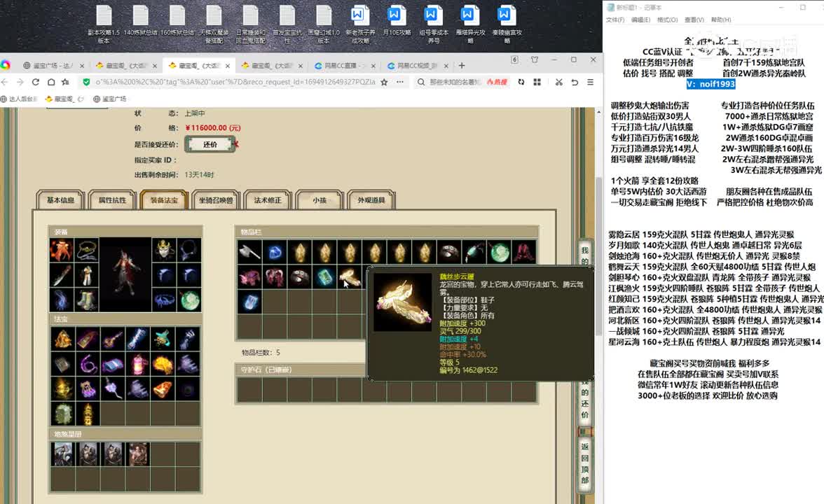Click the price text ¥116000.00
This screenshot has width=824, height=504.
pyautogui.click(x=213, y=128)
